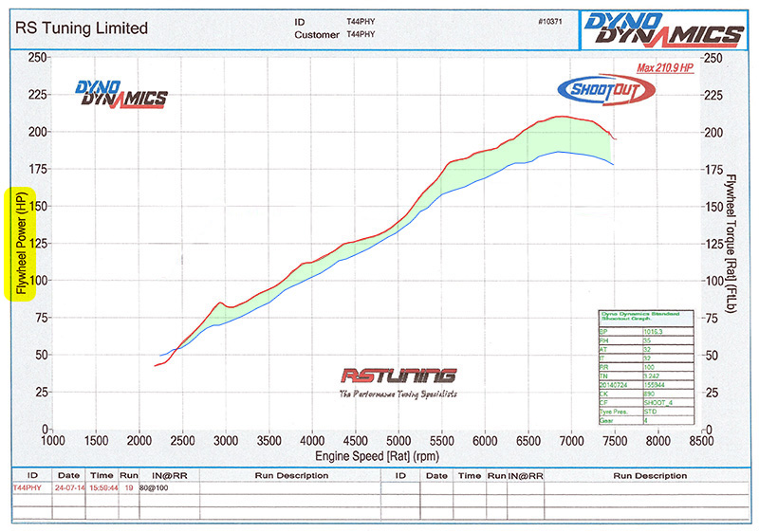This screenshot has width=759, height=532.
Task: Click the run number cell 19
Action: tap(129, 487)
